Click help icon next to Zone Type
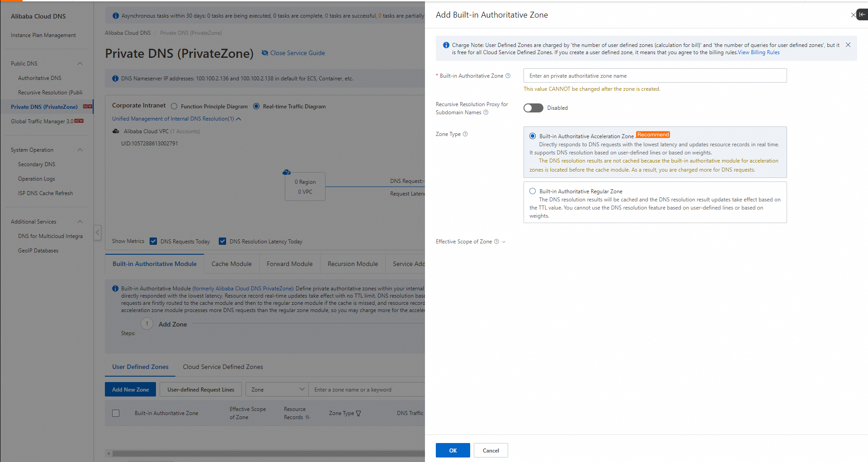This screenshot has height=462, width=868. coord(465,134)
